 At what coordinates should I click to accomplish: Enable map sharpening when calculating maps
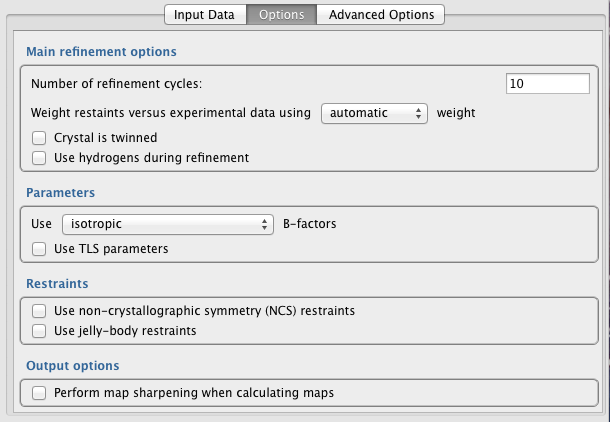pos(39,393)
